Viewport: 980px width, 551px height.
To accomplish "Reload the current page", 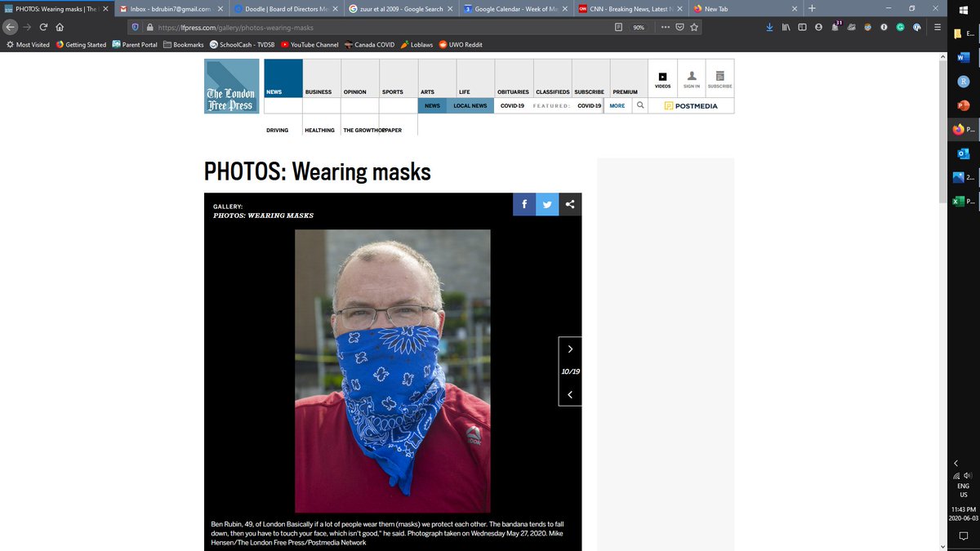I will point(43,26).
